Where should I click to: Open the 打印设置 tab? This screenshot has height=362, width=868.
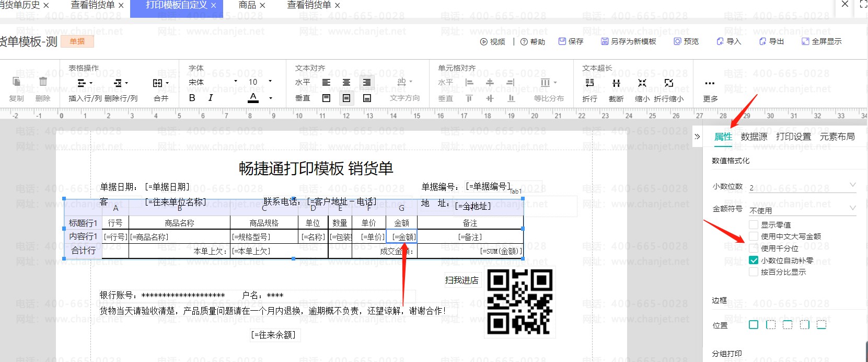pos(793,137)
